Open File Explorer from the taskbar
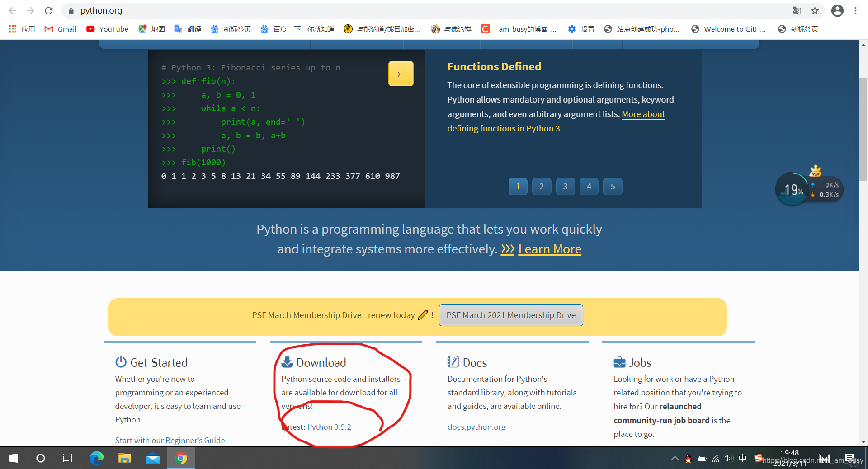Image resolution: width=868 pixels, height=469 pixels. point(124,458)
